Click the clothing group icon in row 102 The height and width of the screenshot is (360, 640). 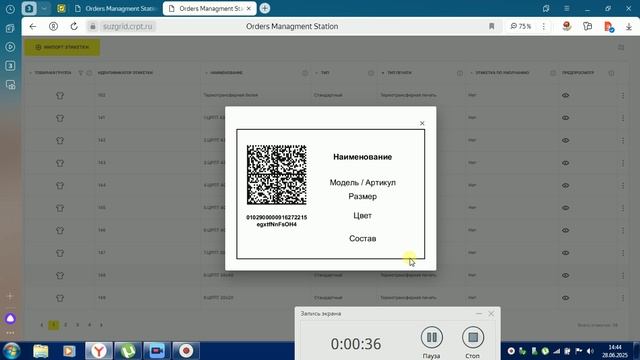[60, 96]
